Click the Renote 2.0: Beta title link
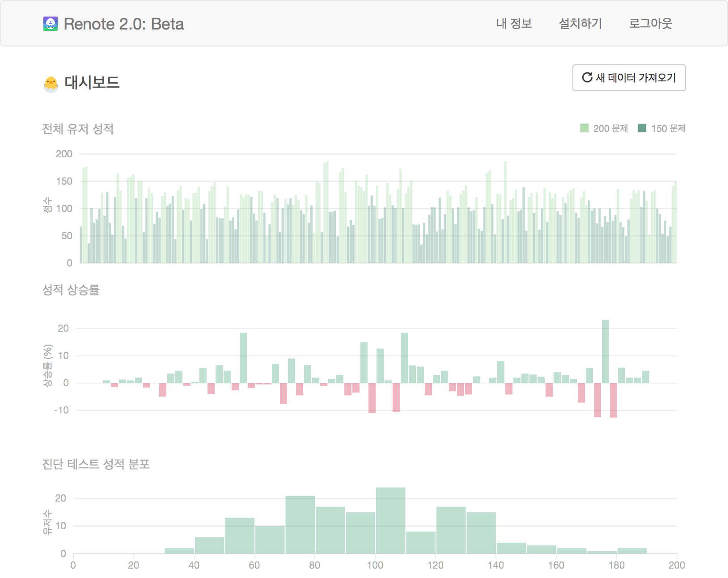Screen dimensions: 728x578 coord(124,24)
